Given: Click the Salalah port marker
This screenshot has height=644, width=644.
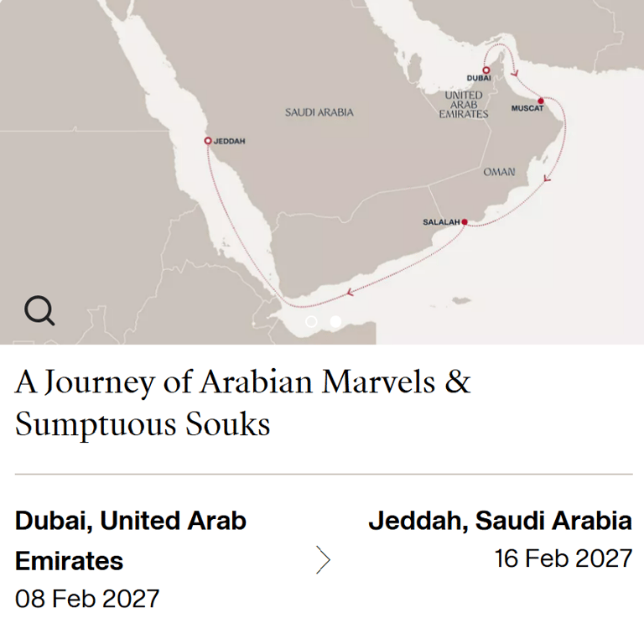Looking at the screenshot, I should 465,221.
